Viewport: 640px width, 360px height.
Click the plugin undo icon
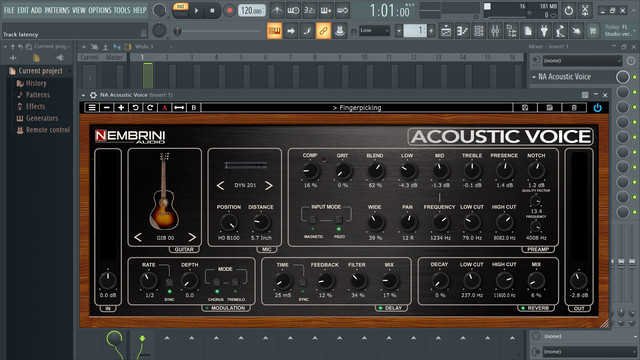click(135, 108)
